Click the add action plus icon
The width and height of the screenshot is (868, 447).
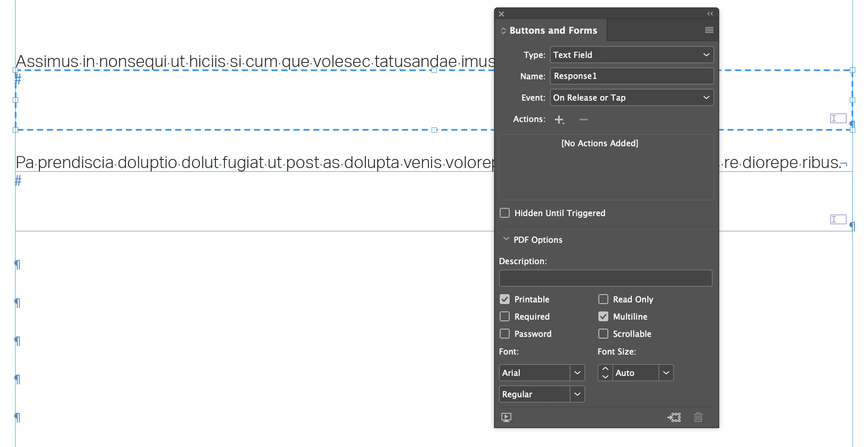click(x=559, y=120)
